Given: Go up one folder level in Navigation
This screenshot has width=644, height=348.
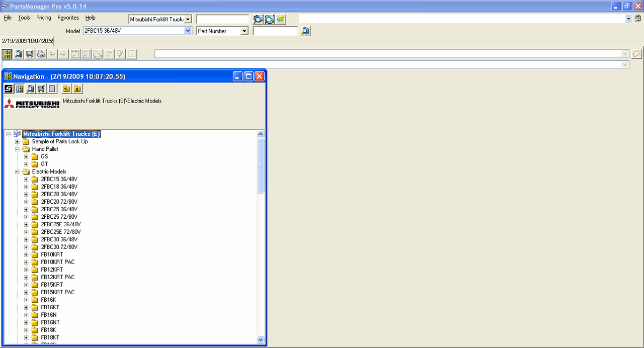Looking at the screenshot, I should [x=66, y=89].
